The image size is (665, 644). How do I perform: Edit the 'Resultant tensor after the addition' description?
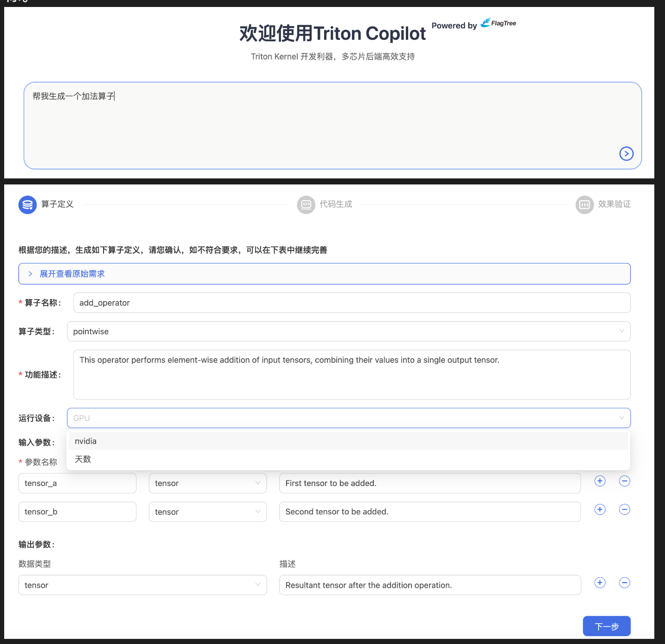(430, 585)
